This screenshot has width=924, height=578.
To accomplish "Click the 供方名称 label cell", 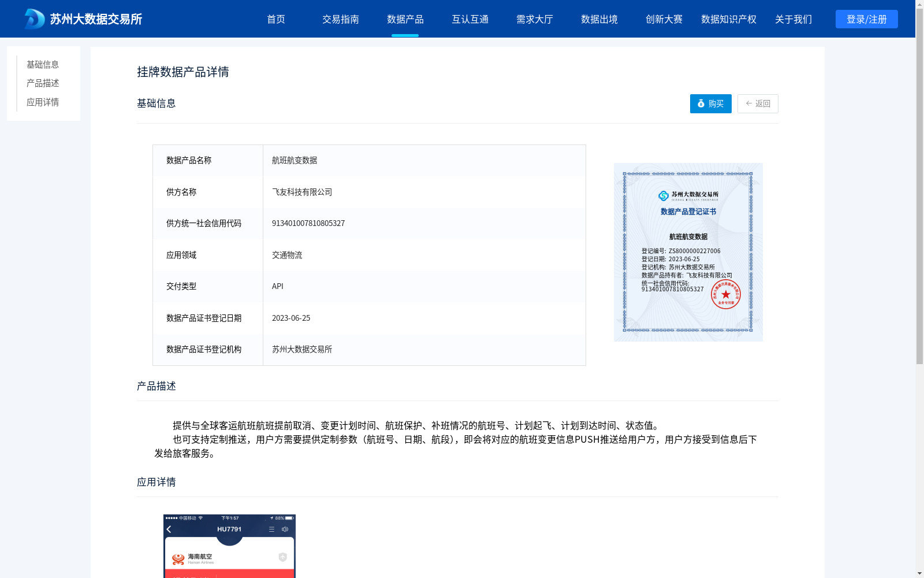I will pyautogui.click(x=208, y=192).
